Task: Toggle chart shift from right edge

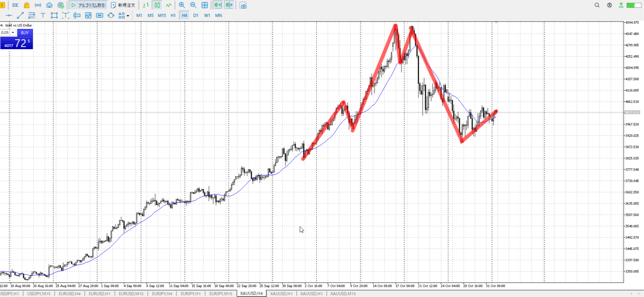Action: 229,5
